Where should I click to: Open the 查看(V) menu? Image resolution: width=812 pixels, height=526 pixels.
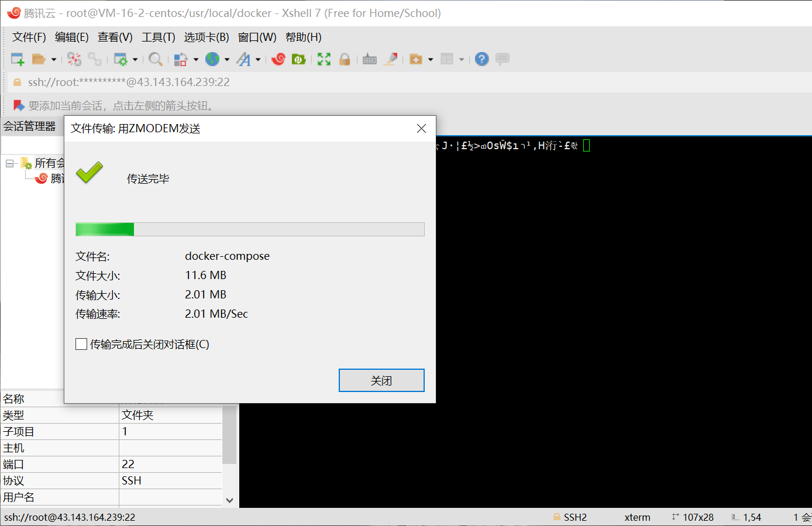(x=115, y=37)
